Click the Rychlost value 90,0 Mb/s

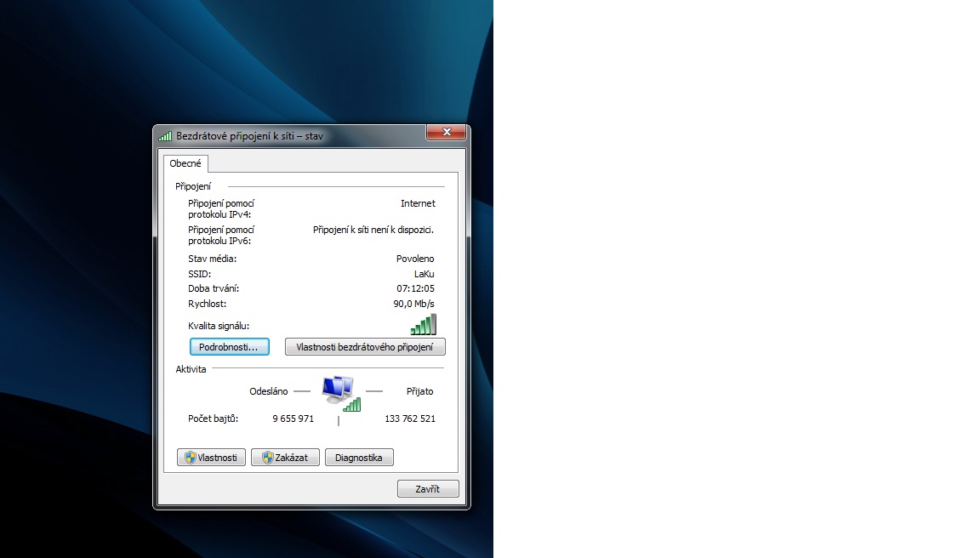click(413, 304)
